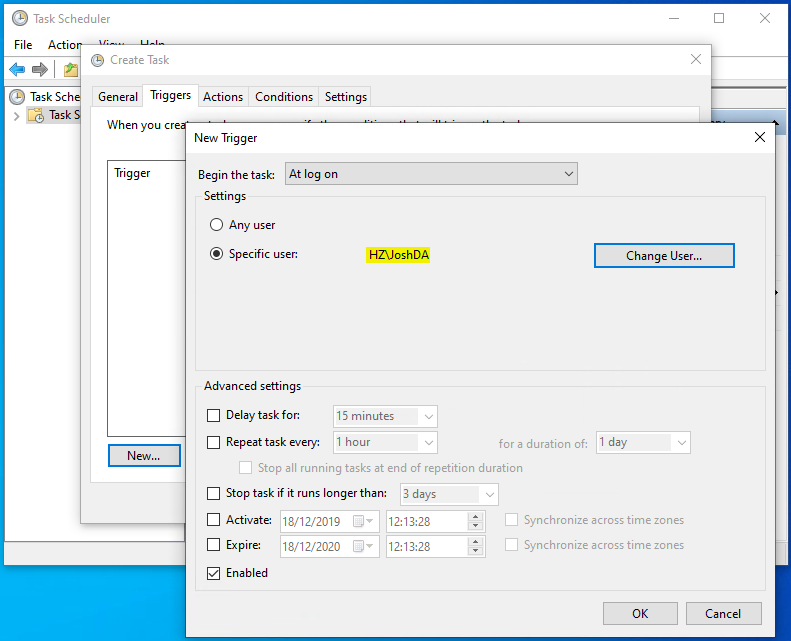
Task: Increase Activate time with up spinner
Action: click(476, 516)
